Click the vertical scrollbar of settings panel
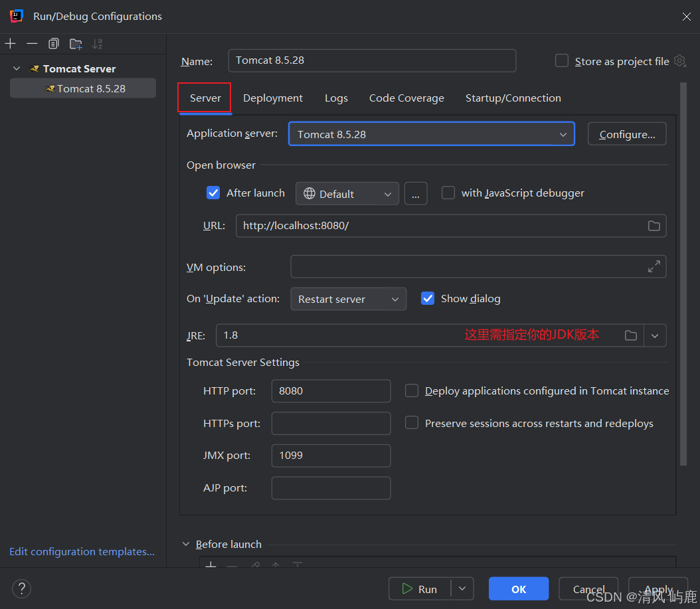The height and width of the screenshot is (609, 700). pos(683,274)
